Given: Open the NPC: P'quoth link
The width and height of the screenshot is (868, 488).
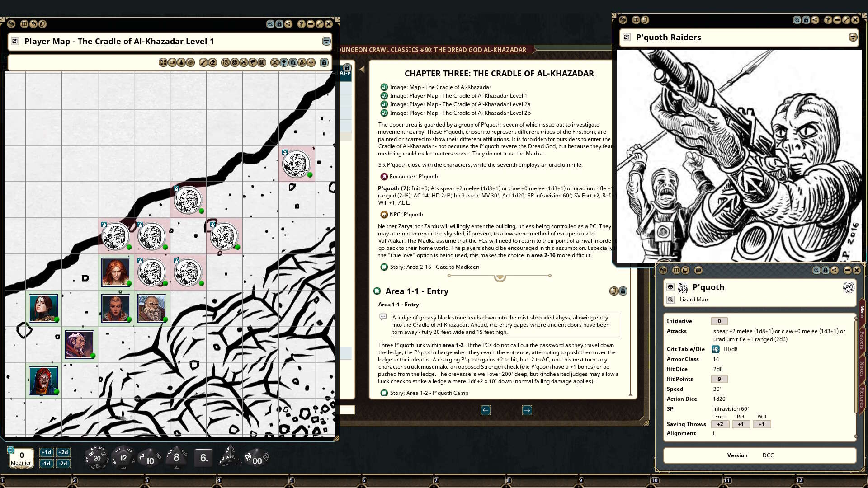Looking at the screenshot, I should 402,215.
